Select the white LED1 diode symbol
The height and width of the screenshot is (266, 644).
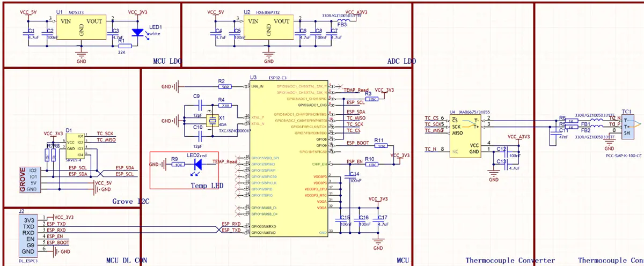click(137, 33)
